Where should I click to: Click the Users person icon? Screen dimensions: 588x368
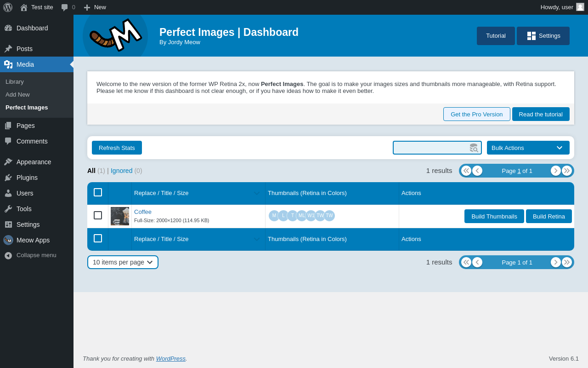8,193
